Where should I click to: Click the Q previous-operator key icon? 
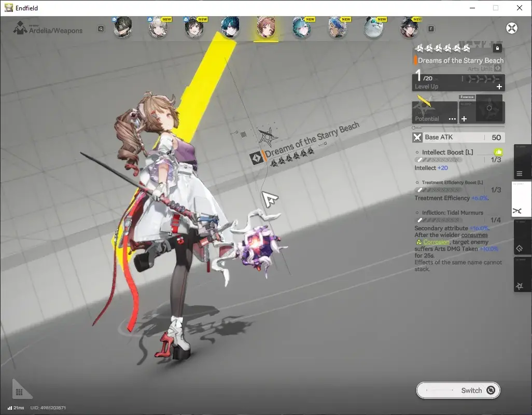tap(101, 29)
